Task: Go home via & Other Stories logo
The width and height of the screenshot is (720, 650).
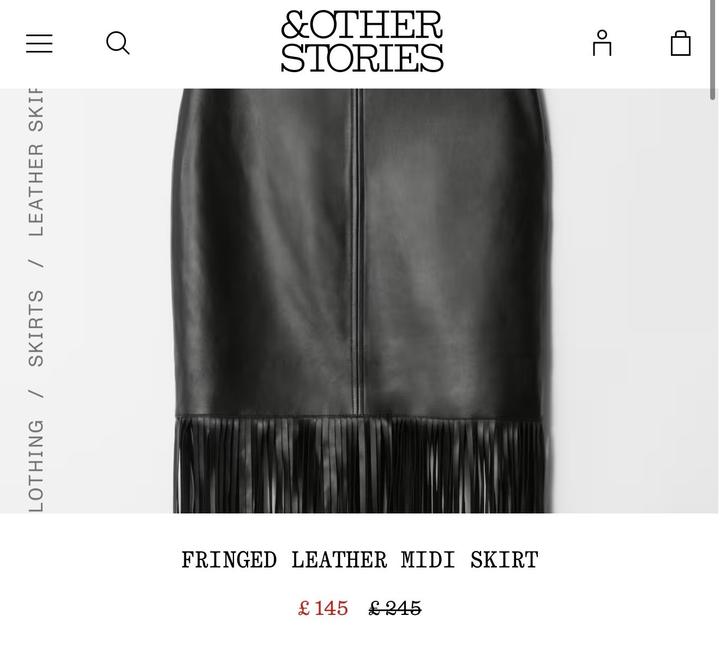Action: (362, 41)
